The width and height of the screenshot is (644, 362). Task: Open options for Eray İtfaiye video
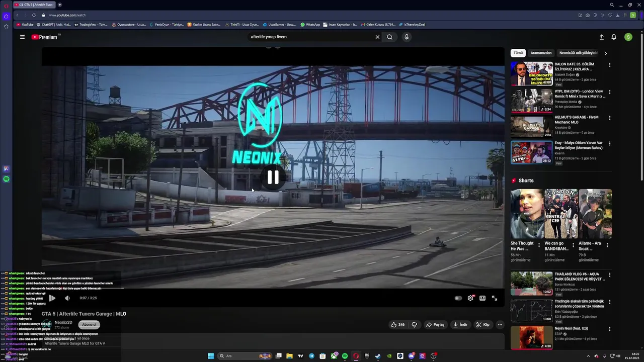point(610,143)
